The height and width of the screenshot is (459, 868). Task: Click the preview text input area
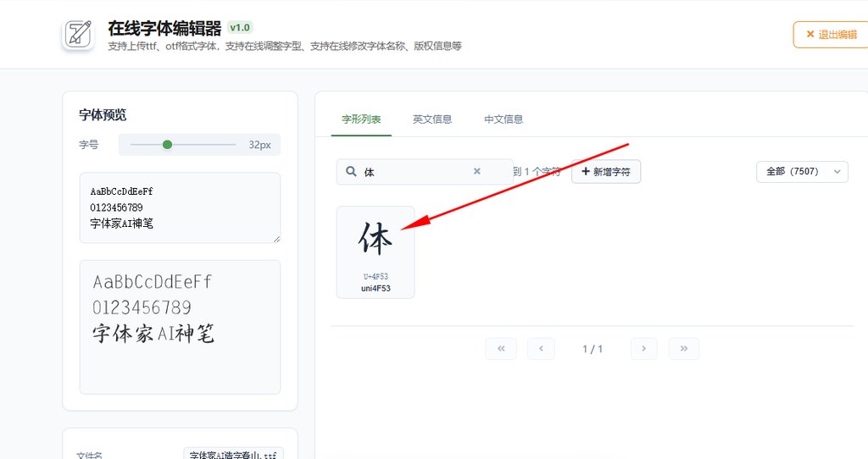click(180, 207)
